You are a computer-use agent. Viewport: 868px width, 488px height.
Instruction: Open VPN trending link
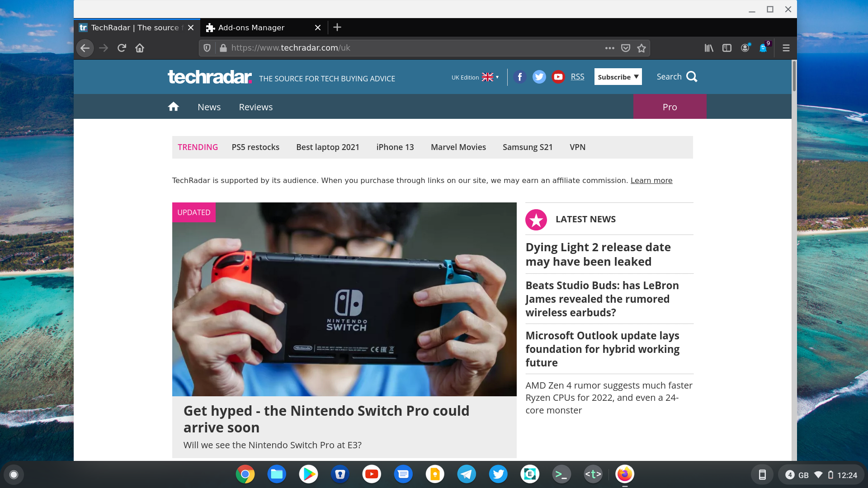click(x=578, y=147)
